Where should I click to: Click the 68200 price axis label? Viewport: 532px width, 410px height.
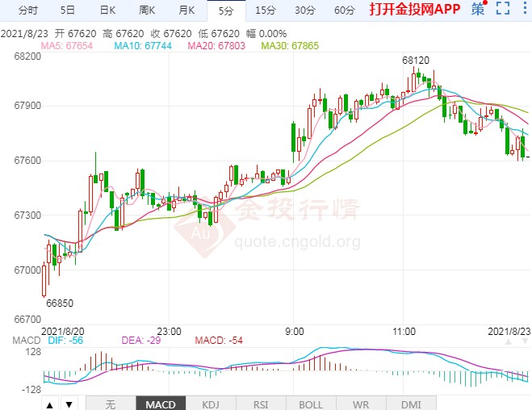tap(27, 56)
